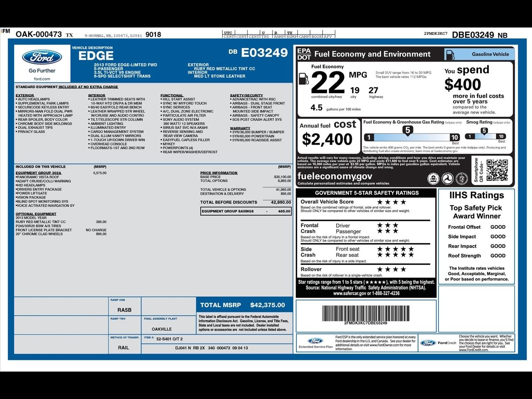Click the RA5B ramp one code
This screenshot has width=532, height=399.
pyautogui.click(x=124, y=310)
